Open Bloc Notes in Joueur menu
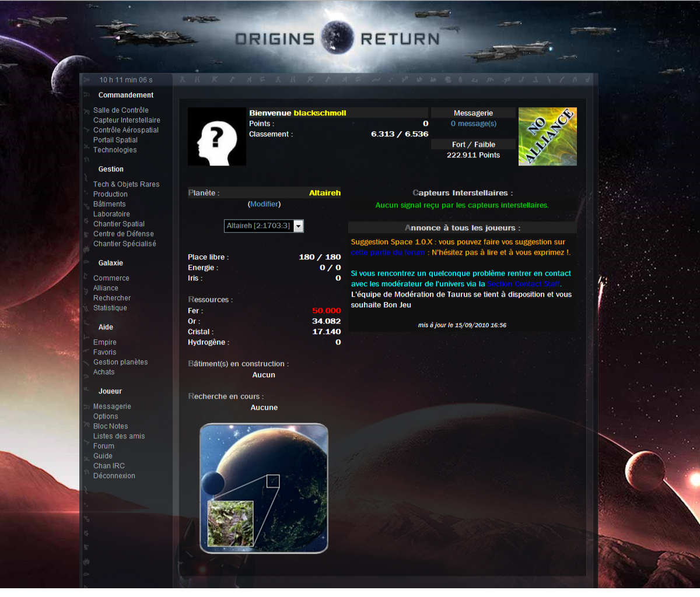The width and height of the screenshot is (700, 597). tap(111, 426)
